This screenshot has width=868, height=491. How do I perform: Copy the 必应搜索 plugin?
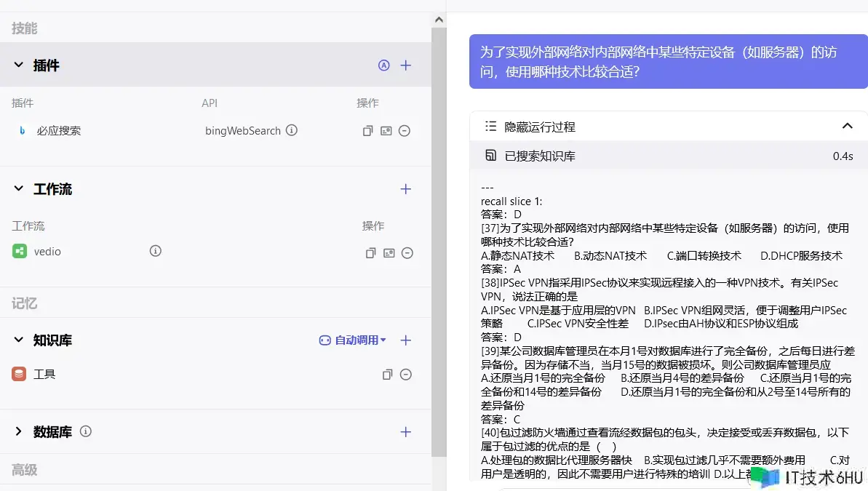point(368,131)
